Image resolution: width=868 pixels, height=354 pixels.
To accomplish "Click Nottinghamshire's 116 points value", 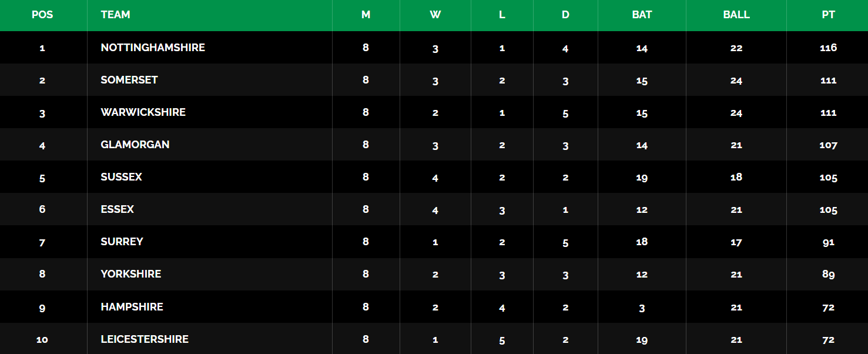I will [x=828, y=48].
